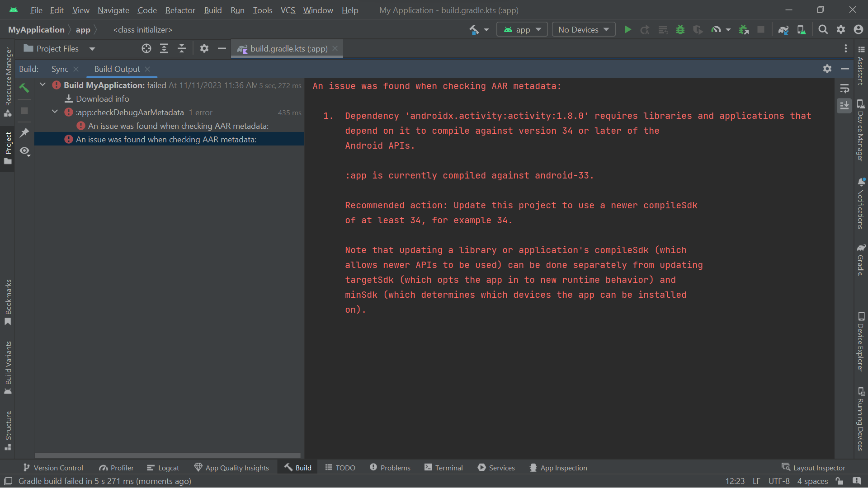Click Expand All icon in project panel
Viewport: 868px width, 488px height.
click(164, 49)
